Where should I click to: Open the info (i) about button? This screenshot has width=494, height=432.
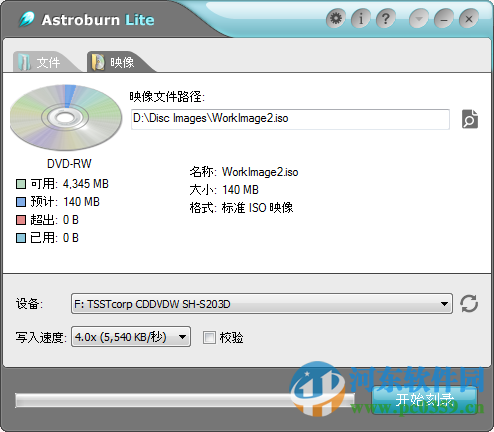[x=361, y=19]
